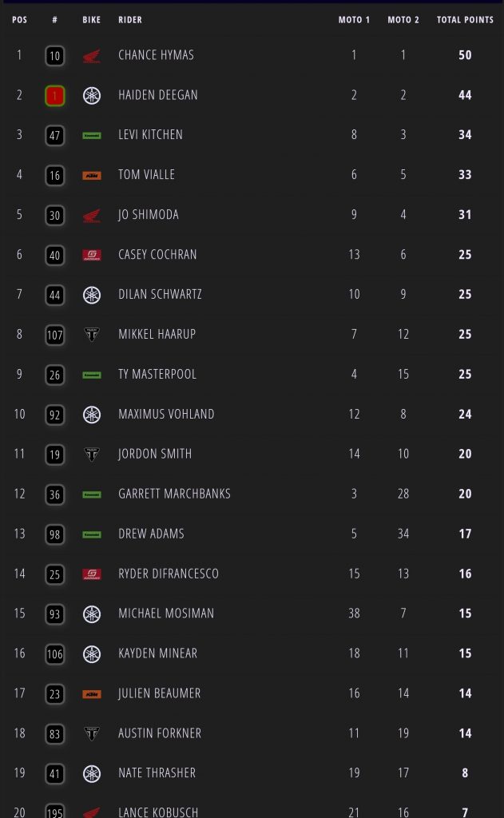Click the KTM logo next to Julien Beaumer

(x=92, y=694)
